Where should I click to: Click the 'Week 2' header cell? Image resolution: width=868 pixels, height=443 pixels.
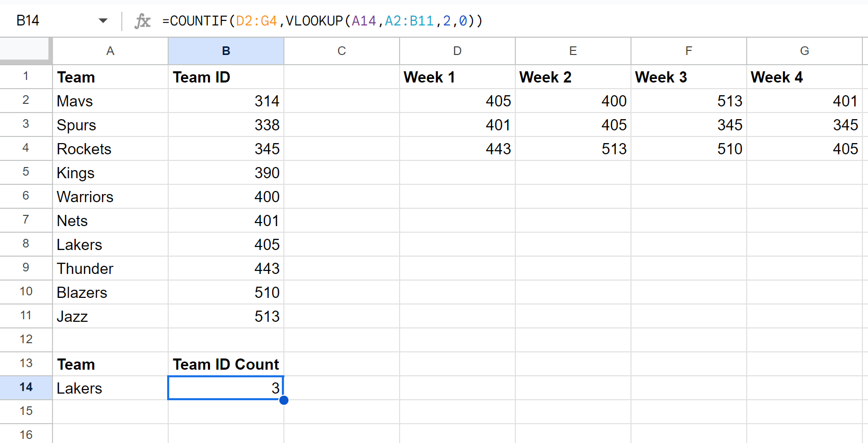point(573,77)
